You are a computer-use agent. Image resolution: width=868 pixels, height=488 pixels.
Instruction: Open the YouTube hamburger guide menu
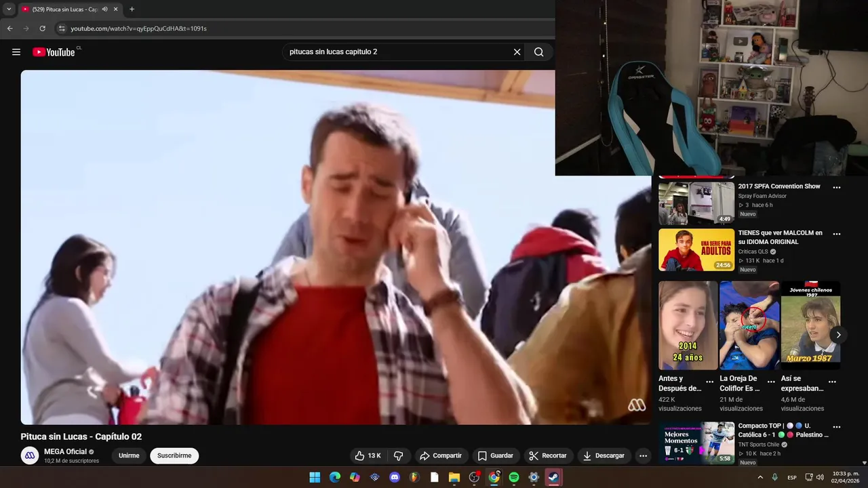tap(16, 52)
